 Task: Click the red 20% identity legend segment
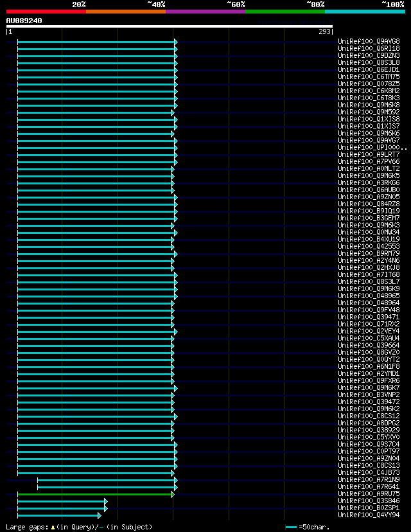coord(46,12)
